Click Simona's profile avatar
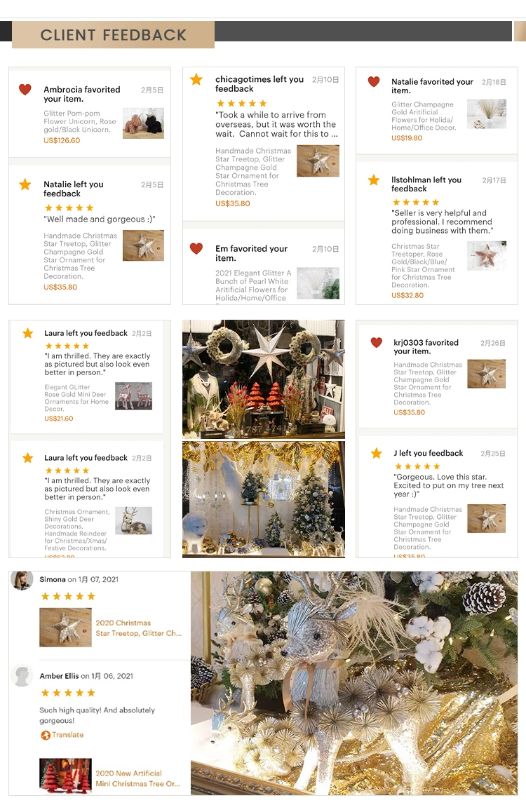The height and width of the screenshot is (812, 526). click(x=22, y=581)
